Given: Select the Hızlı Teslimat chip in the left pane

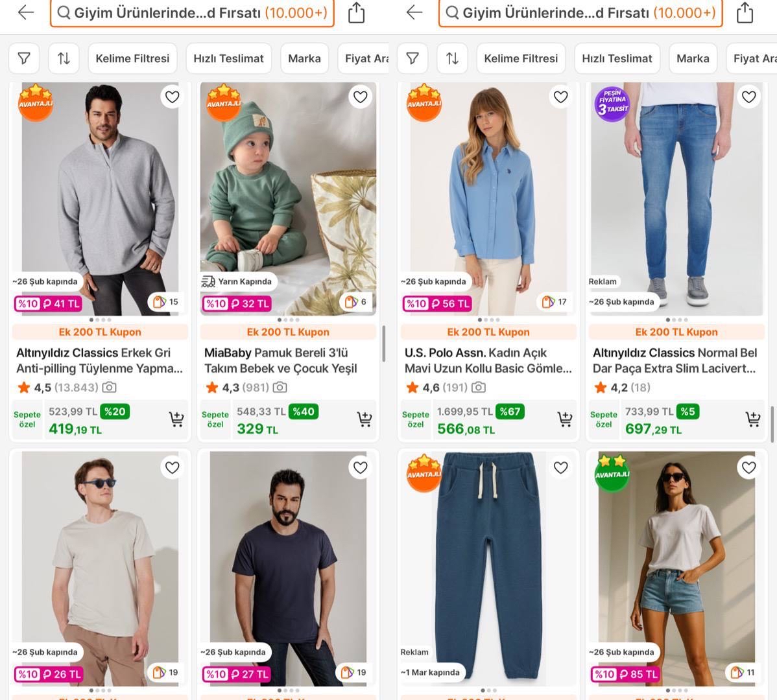Looking at the screenshot, I should click(x=228, y=58).
